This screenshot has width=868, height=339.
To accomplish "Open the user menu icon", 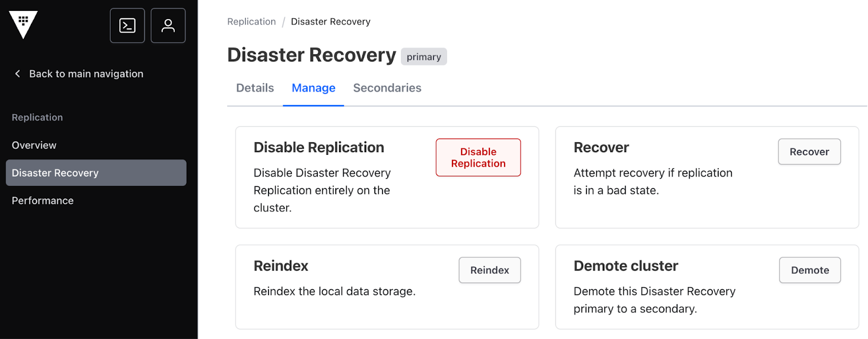I will coord(168,26).
